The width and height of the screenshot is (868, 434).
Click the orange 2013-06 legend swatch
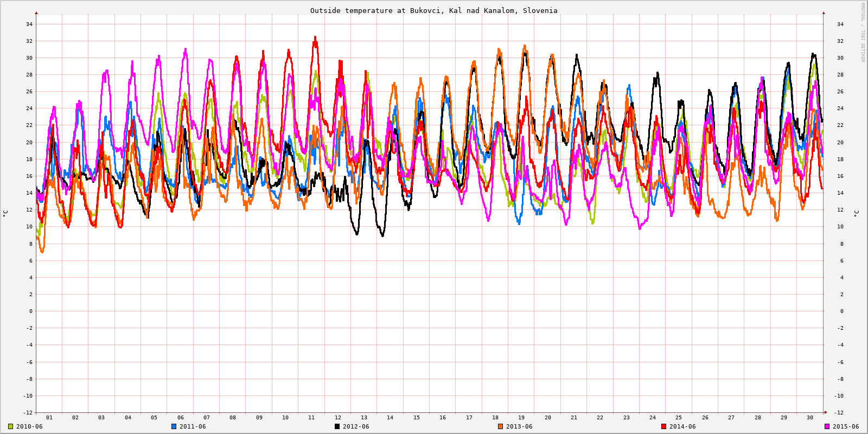point(501,426)
